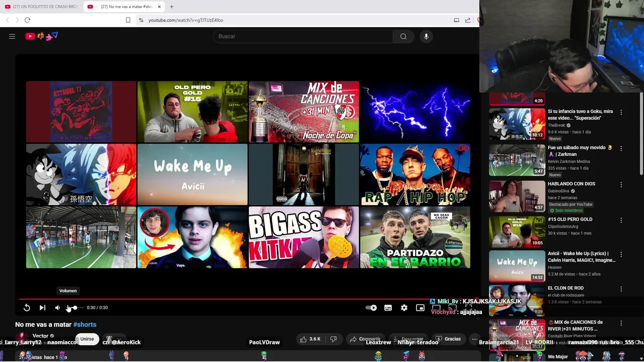Open options for 'Si tu infancia tuvo a Goku'
This screenshot has width=644, height=362.
[621, 112]
